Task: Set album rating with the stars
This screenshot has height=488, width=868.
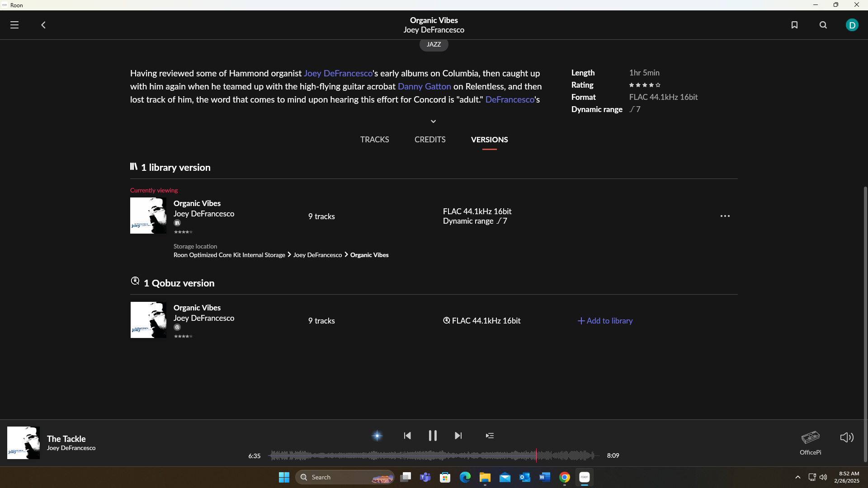Action: (x=645, y=85)
